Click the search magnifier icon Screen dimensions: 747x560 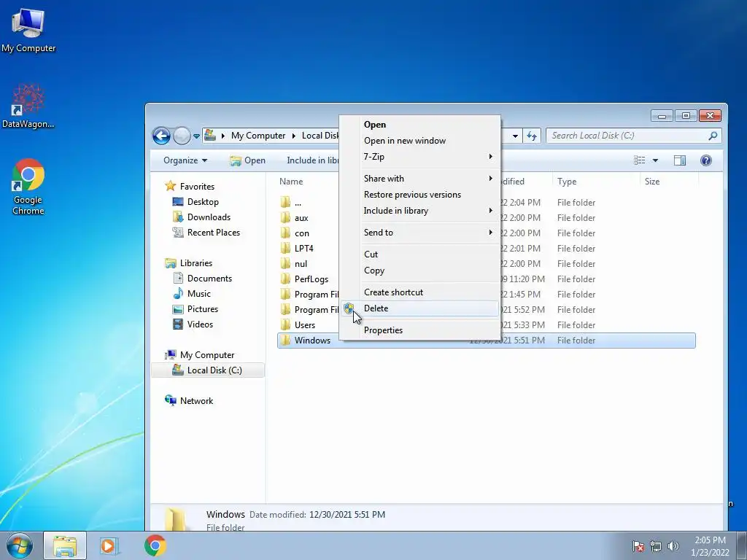coord(713,136)
